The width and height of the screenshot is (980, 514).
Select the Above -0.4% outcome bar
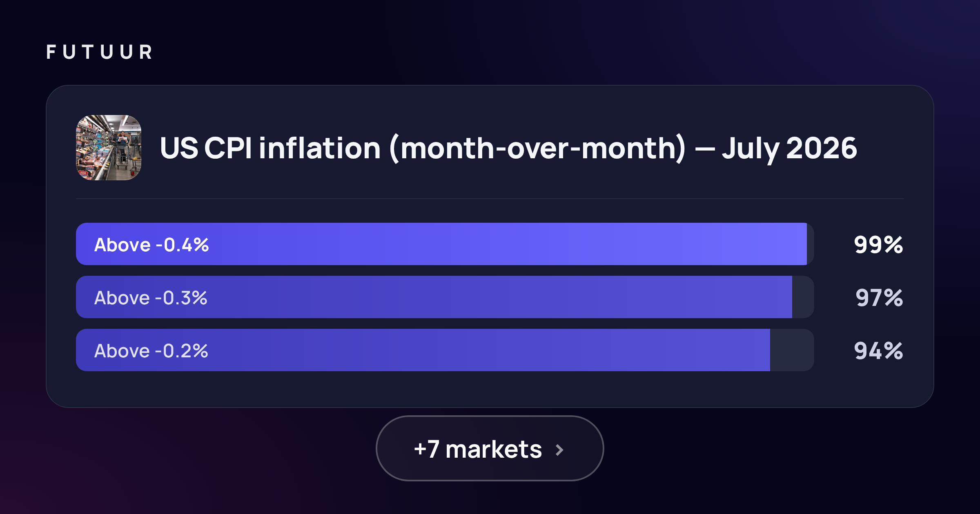445,244
